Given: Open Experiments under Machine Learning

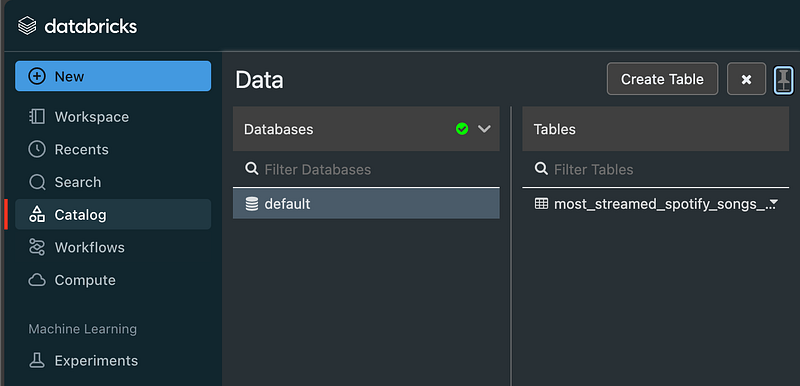Looking at the screenshot, I should [x=113, y=361].
